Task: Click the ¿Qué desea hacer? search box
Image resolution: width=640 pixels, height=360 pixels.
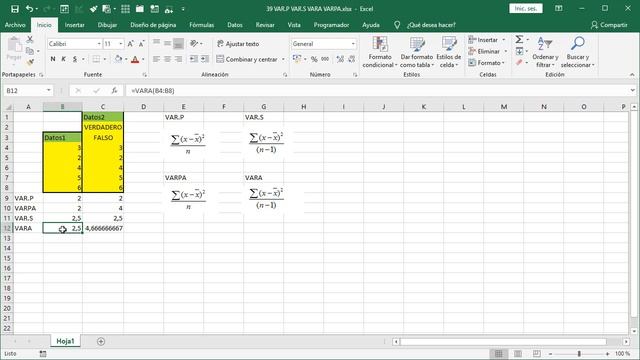Action: point(431,25)
